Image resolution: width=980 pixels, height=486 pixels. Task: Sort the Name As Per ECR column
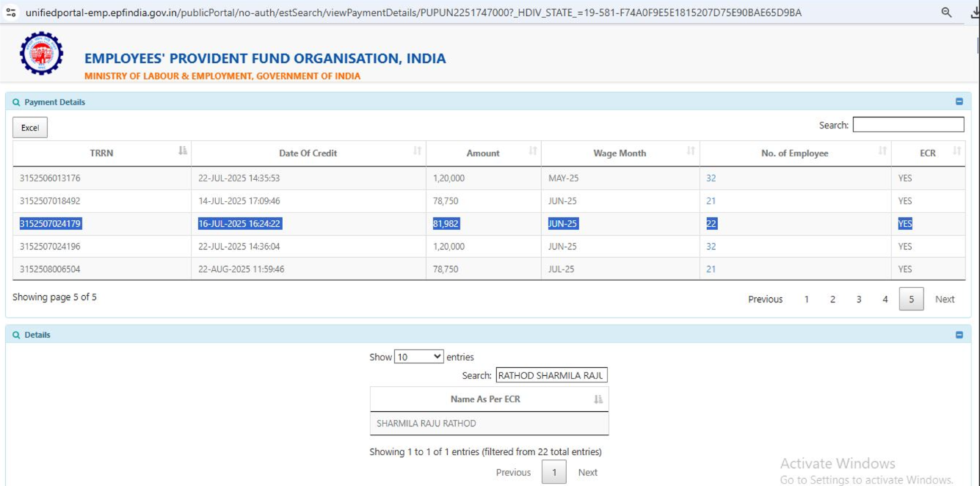tap(489, 399)
